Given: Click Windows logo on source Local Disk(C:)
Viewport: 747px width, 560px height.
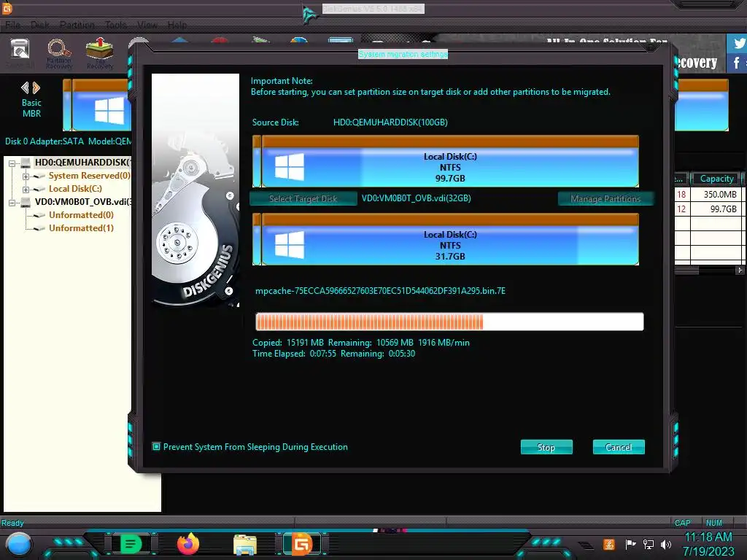Looking at the screenshot, I should click(x=290, y=167).
